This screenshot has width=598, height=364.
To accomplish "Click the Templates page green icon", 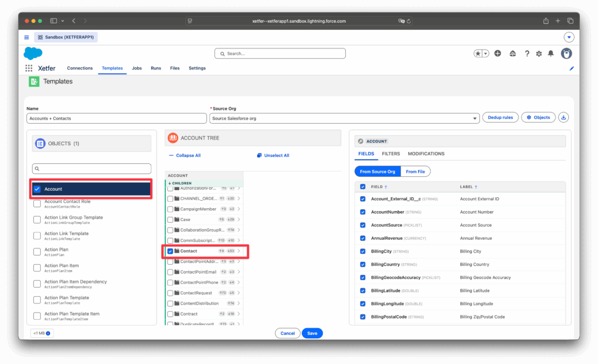I will pos(34,82).
